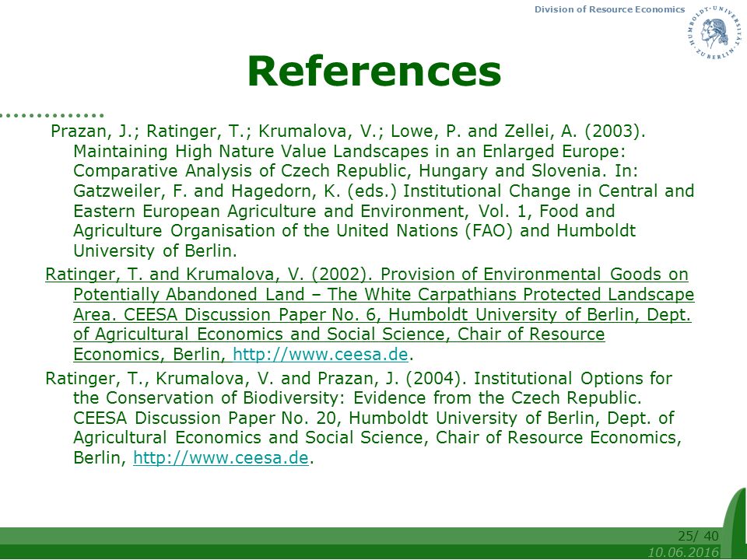Click the line 'Agriculture Organisation of the United Nations'
This screenshot has height=560, width=747.
355,230
